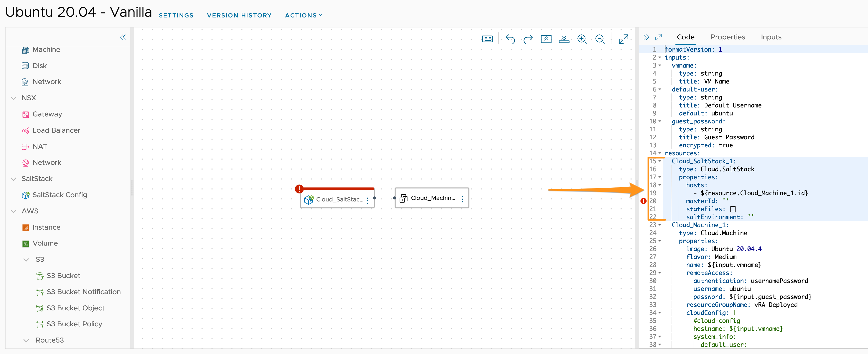This screenshot has width=868, height=354.
Task: Switch to the Code tab
Action: (x=685, y=37)
